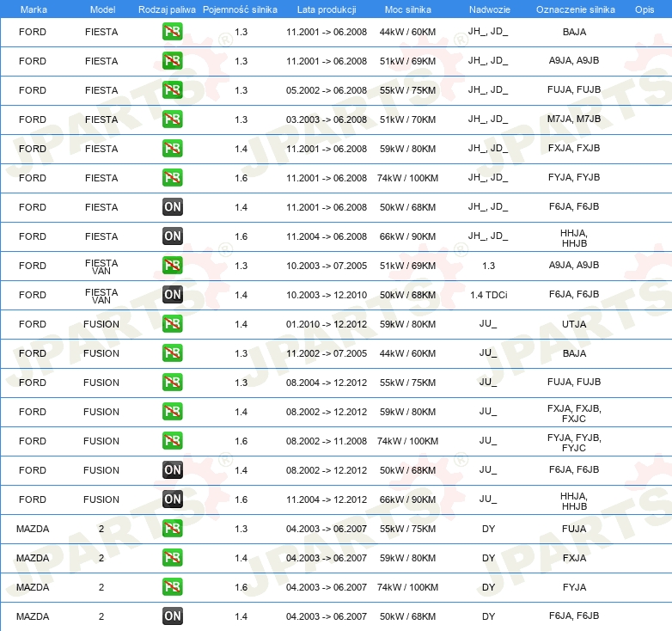Select FIESTA VAN model in diesel row
This screenshot has height=631, width=672.
(x=101, y=296)
